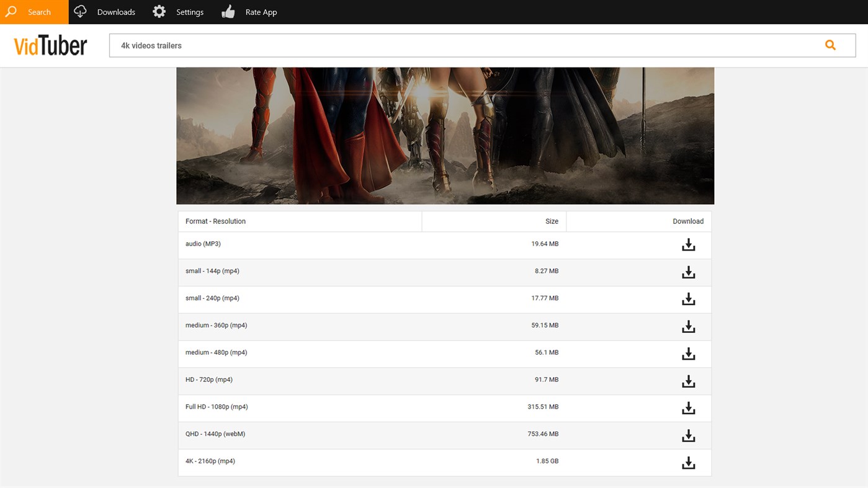Click the 753.46 MB size value
Viewport: 868px width, 488px height.
click(x=543, y=434)
